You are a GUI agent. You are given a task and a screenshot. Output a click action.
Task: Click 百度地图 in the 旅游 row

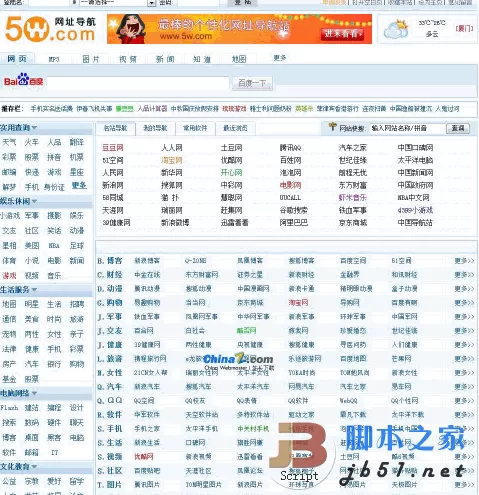(x=353, y=359)
